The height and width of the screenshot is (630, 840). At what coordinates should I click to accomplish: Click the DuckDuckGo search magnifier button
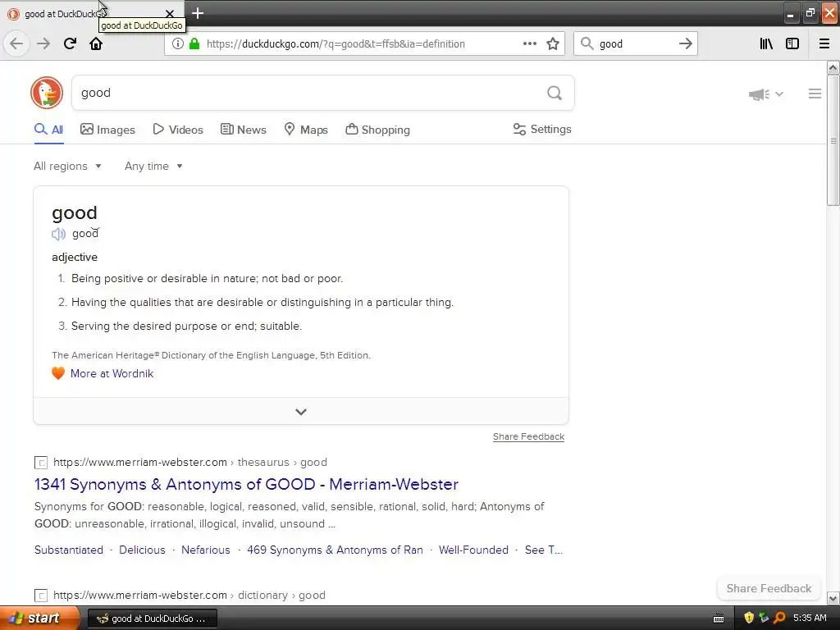(x=555, y=94)
